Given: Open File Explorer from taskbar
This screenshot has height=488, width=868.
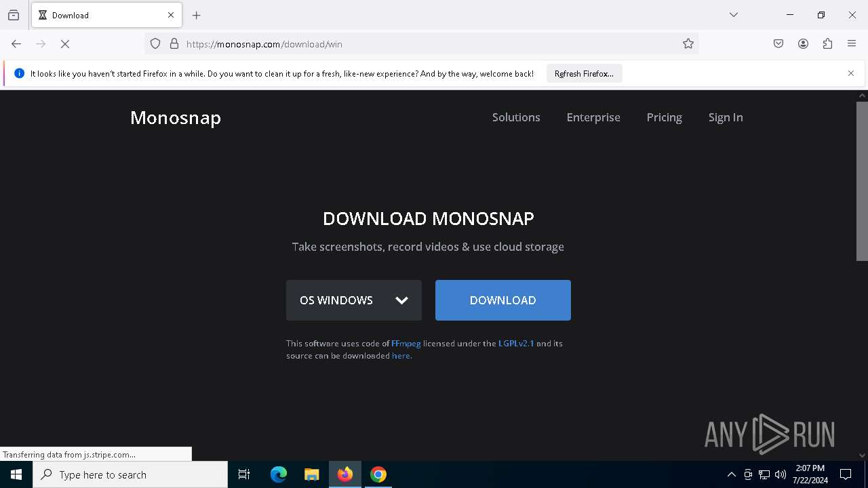Looking at the screenshot, I should click(x=312, y=474).
